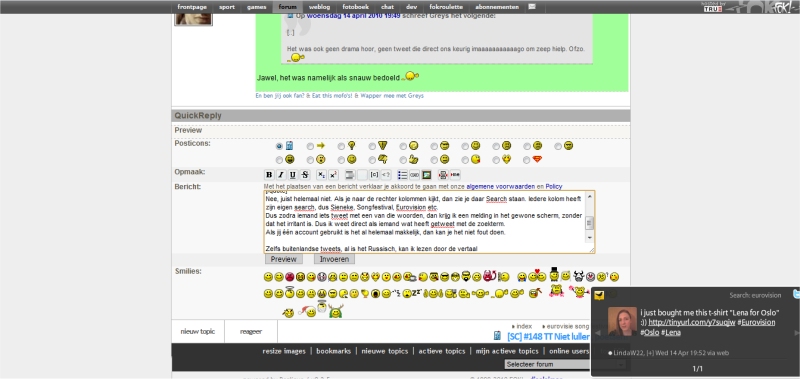Viewport: 800px width, 379px height.
Task: Insert a bulleted list
Action: coord(403,175)
